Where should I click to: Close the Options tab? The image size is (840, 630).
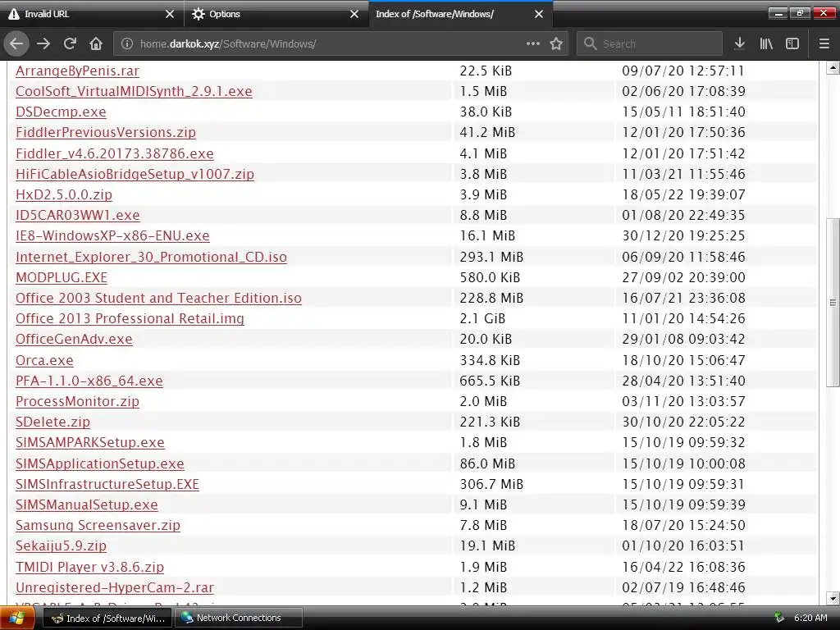354,14
